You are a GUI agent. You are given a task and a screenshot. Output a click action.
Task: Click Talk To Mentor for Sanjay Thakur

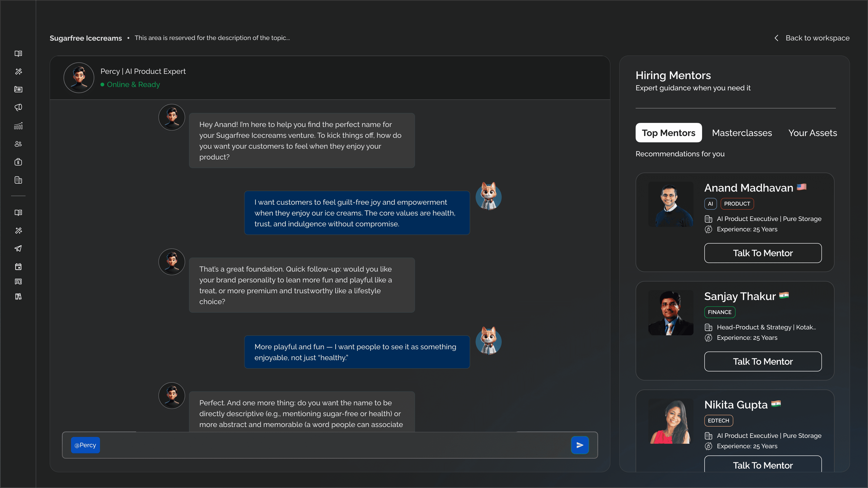pyautogui.click(x=762, y=361)
